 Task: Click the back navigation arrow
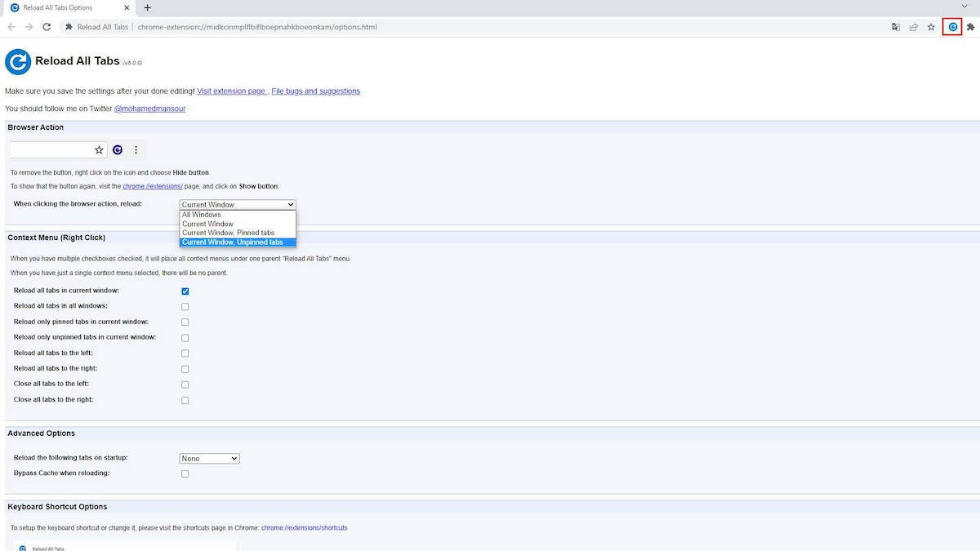click(10, 26)
